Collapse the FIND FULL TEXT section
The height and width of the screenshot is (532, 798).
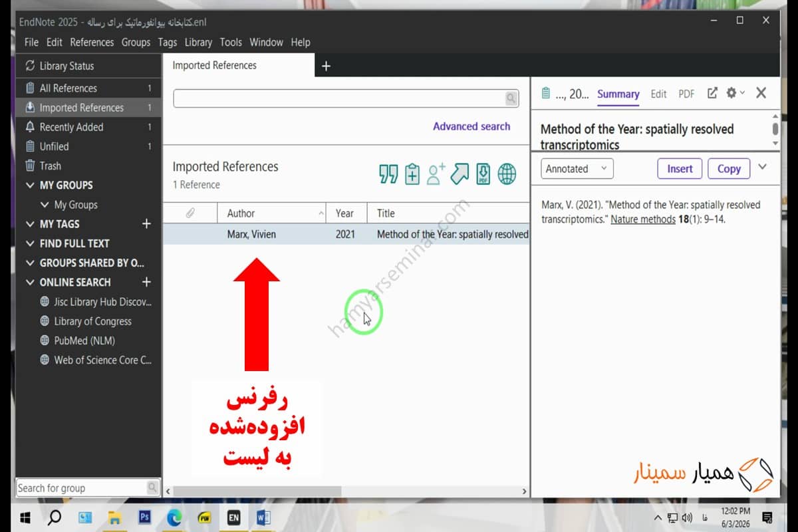coord(30,243)
